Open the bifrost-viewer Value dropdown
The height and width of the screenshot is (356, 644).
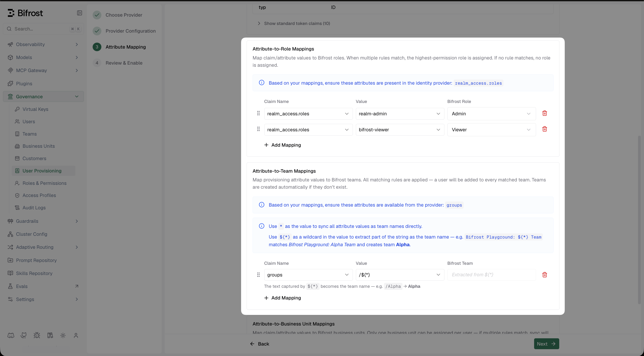click(x=400, y=130)
